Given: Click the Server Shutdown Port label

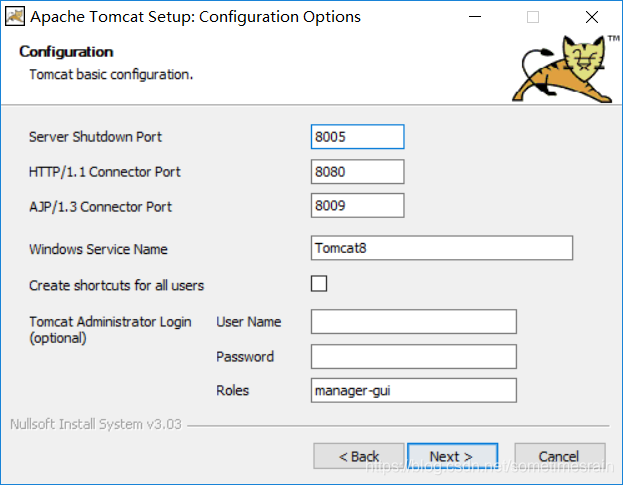Looking at the screenshot, I should point(95,137).
